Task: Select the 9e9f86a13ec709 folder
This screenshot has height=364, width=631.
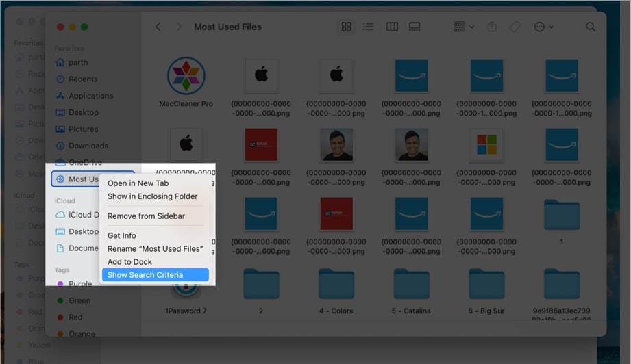Action: click(x=562, y=284)
